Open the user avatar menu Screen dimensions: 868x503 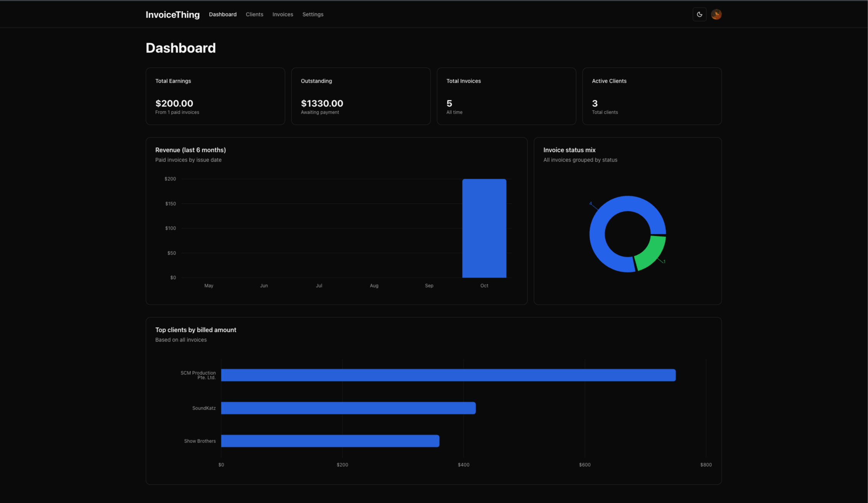pyautogui.click(x=716, y=15)
